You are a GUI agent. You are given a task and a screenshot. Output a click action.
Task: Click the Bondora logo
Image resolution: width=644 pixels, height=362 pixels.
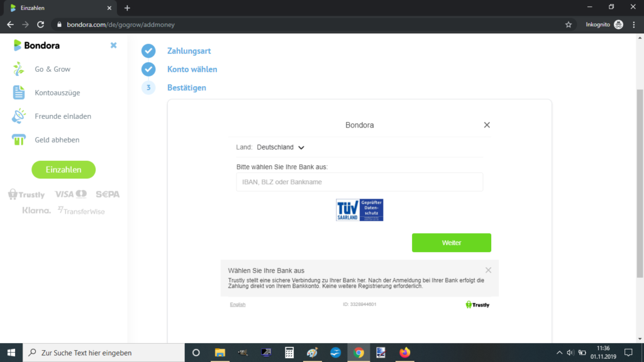point(36,45)
